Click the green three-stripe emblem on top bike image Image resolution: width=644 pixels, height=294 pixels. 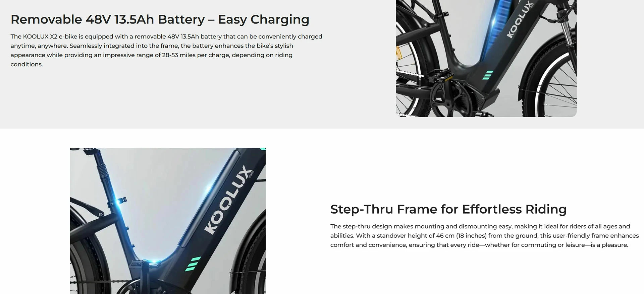click(488, 75)
